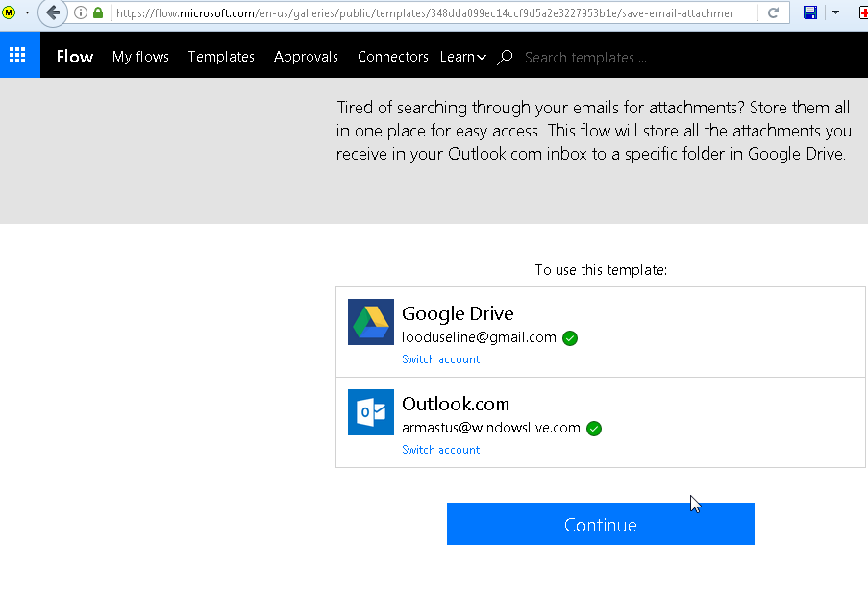
Task: Click the Outlook.com connector title
Action: pyautogui.click(x=455, y=405)
